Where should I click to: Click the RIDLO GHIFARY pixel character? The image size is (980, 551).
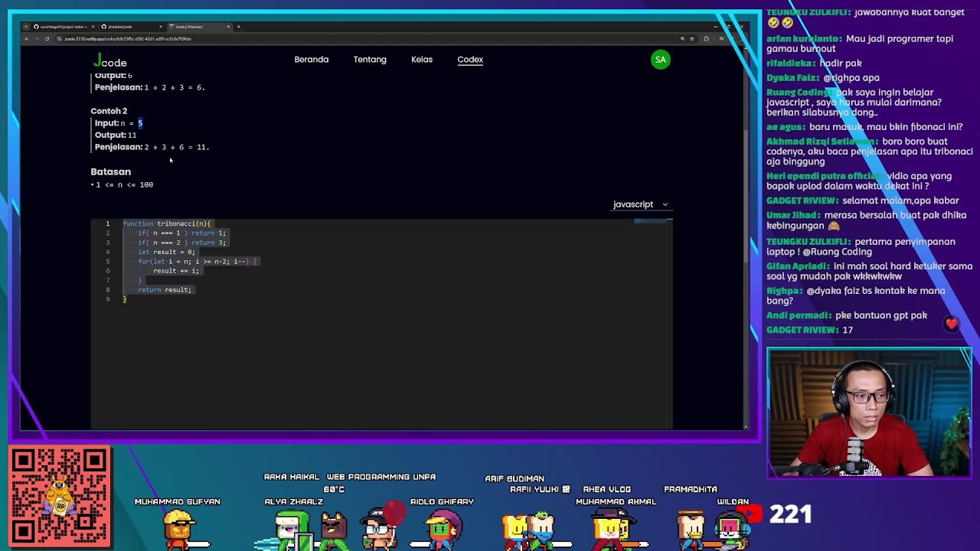(x=443, y=528)
